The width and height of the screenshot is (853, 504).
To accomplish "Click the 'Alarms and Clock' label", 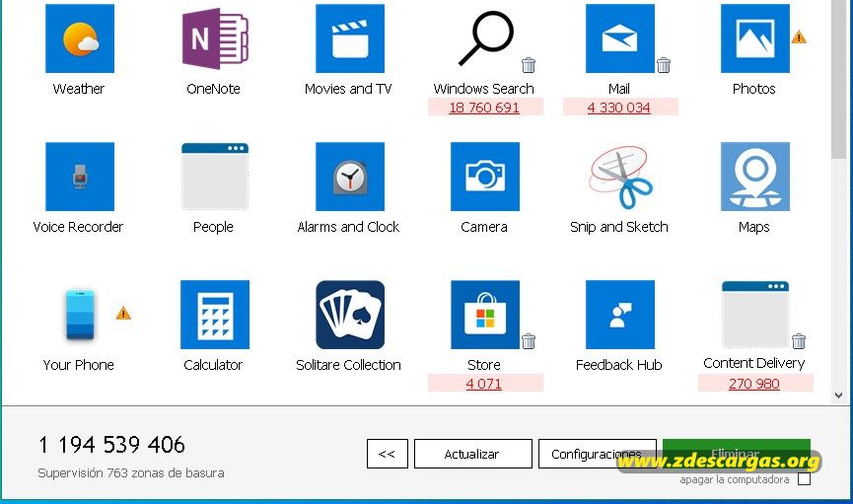I will [348, 227].
